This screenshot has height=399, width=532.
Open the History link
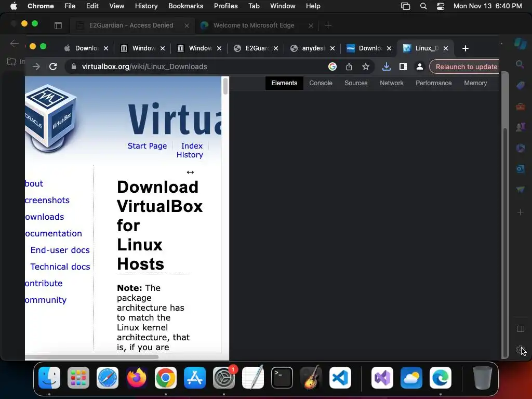(190, 155)
